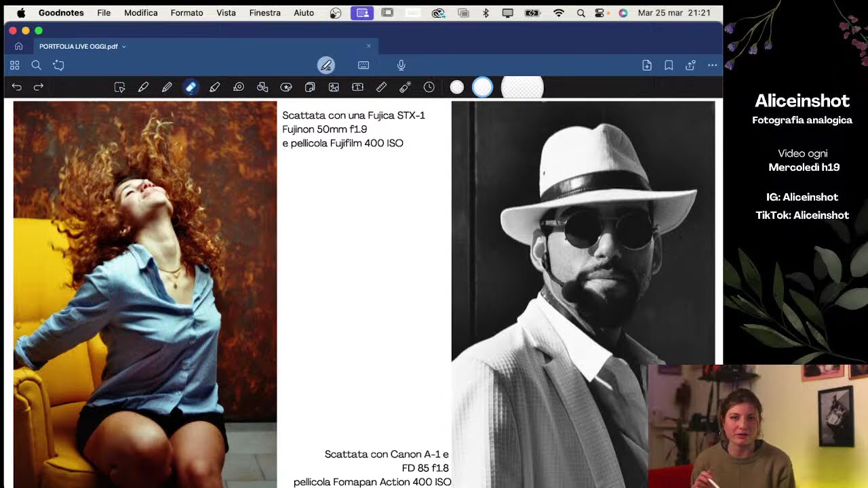Add a new page
This screenshot has width=868, height=488.
[x=647, y=65]
